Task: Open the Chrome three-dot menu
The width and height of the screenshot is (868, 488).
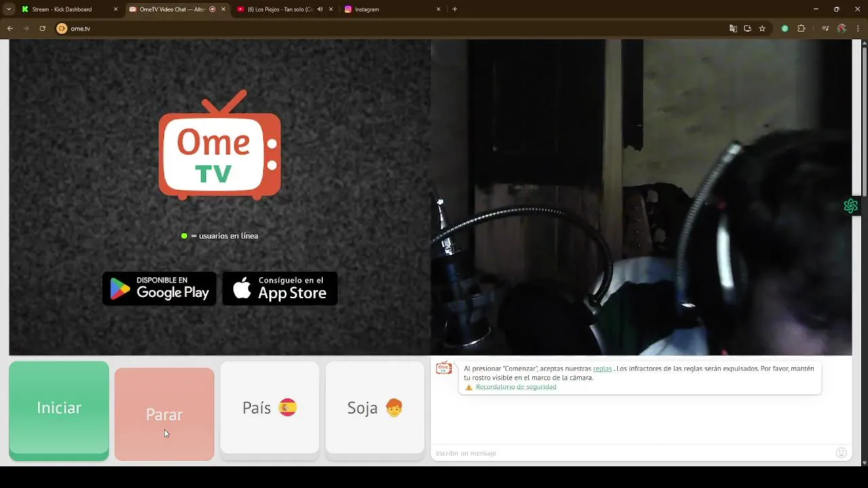Action: [x=858, y=28]
